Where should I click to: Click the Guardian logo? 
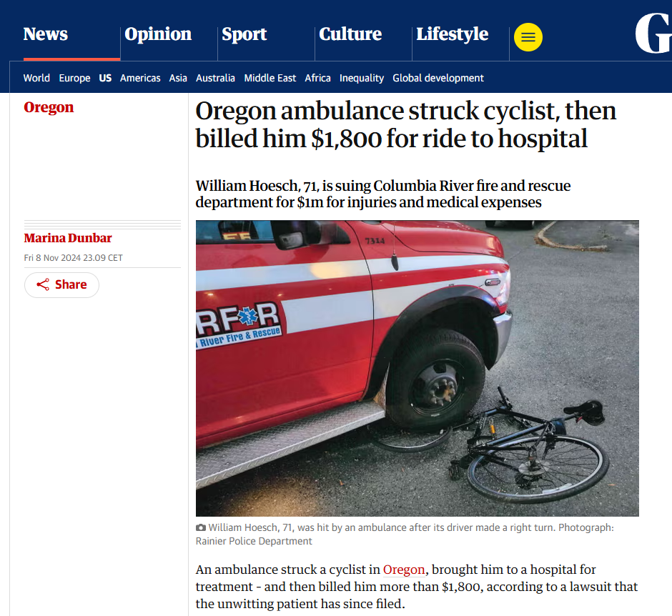coord(653,34)
